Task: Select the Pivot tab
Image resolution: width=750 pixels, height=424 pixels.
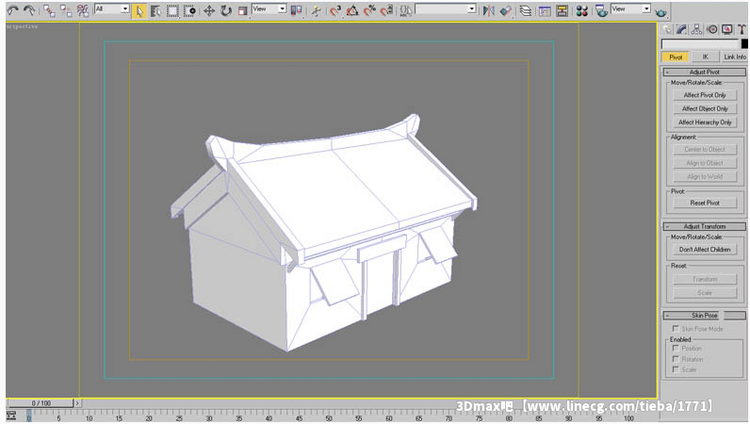Action: [675, 57]
